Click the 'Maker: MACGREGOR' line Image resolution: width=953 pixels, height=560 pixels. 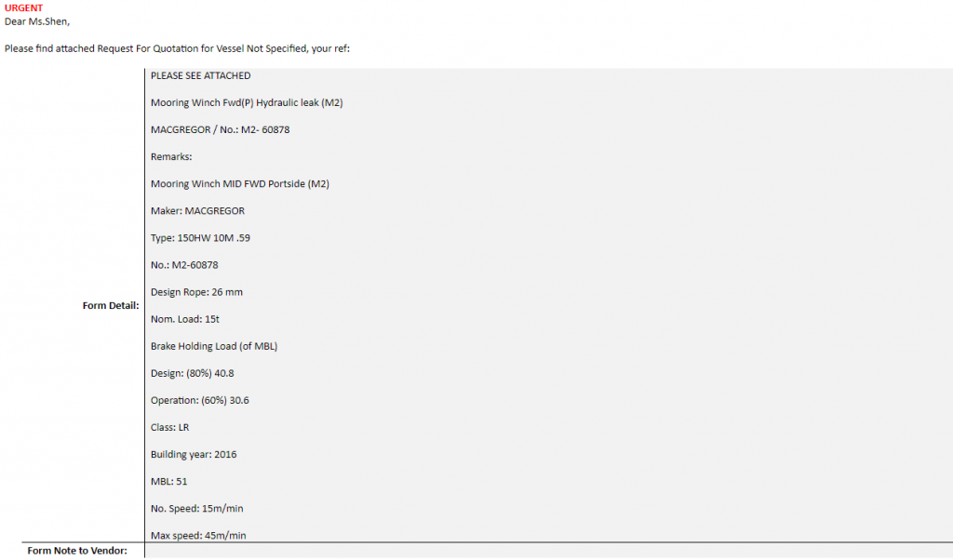197,211
